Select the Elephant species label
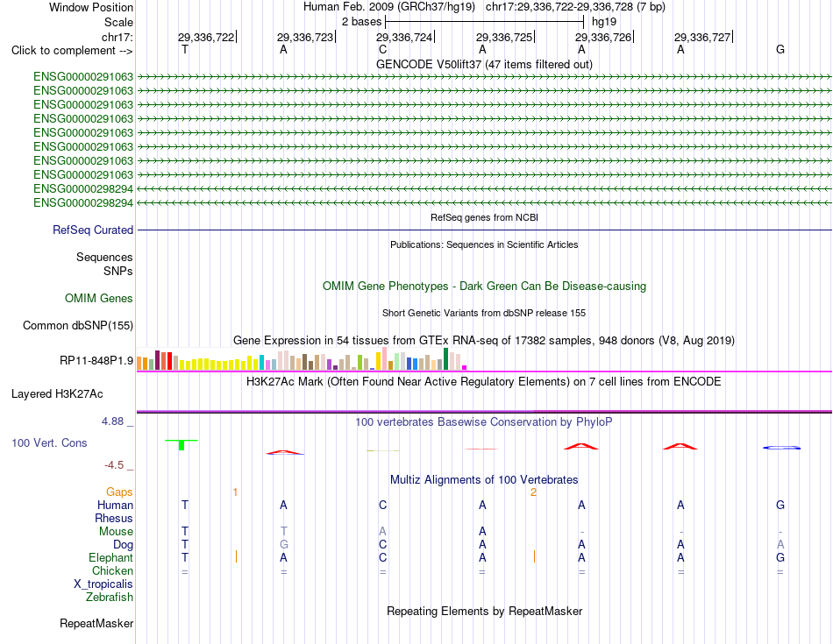 tap(110, 558)
